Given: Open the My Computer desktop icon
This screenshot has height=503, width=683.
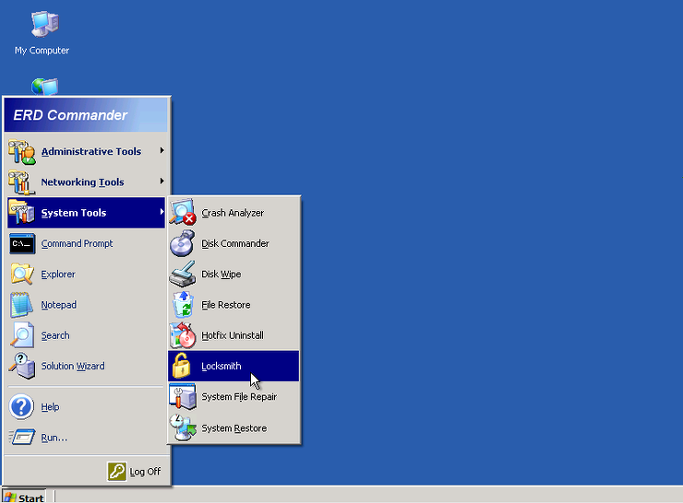Looking at the screenshot, I should coord(44,24).
